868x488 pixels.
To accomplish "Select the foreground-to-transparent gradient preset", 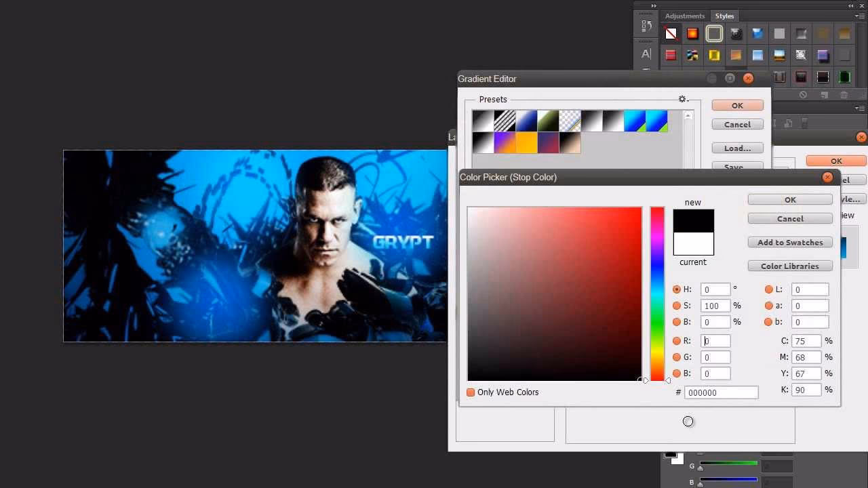I will (x=569, y=120).
